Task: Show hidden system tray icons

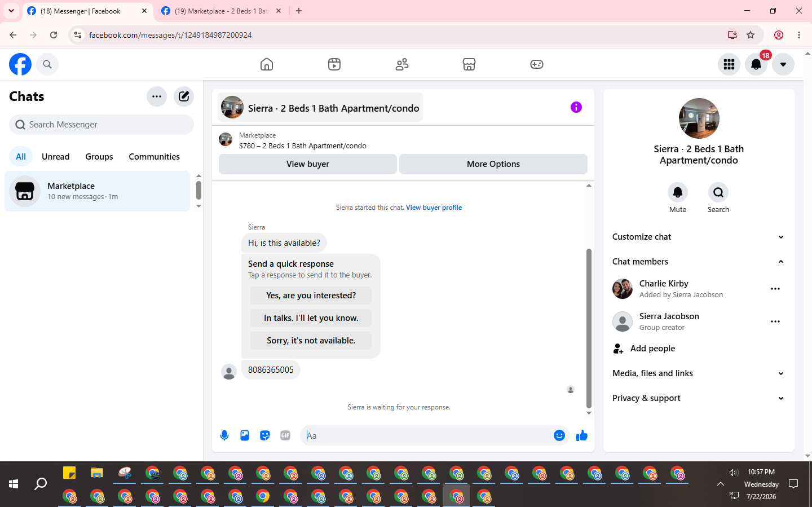Action: 721,484
